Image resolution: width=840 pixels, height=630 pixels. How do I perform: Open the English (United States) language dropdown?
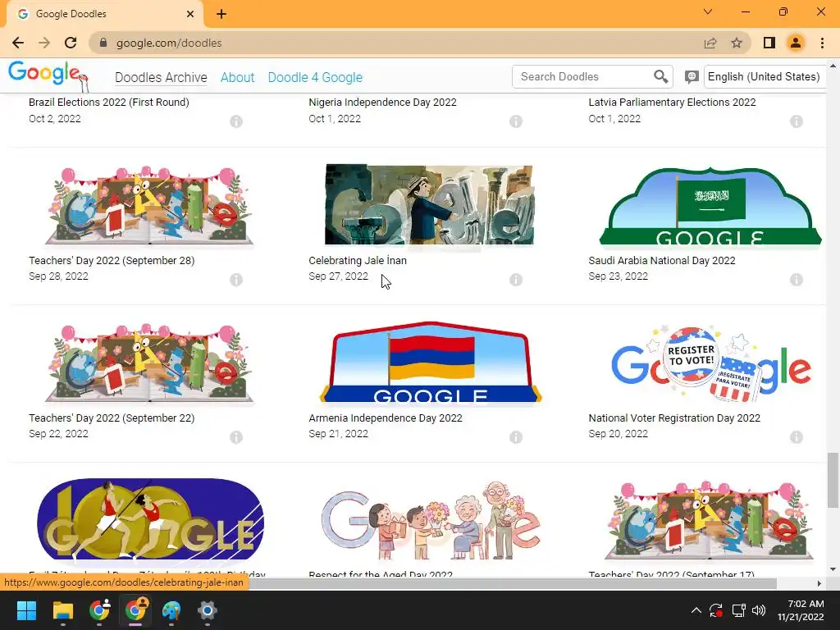point(765,76)
